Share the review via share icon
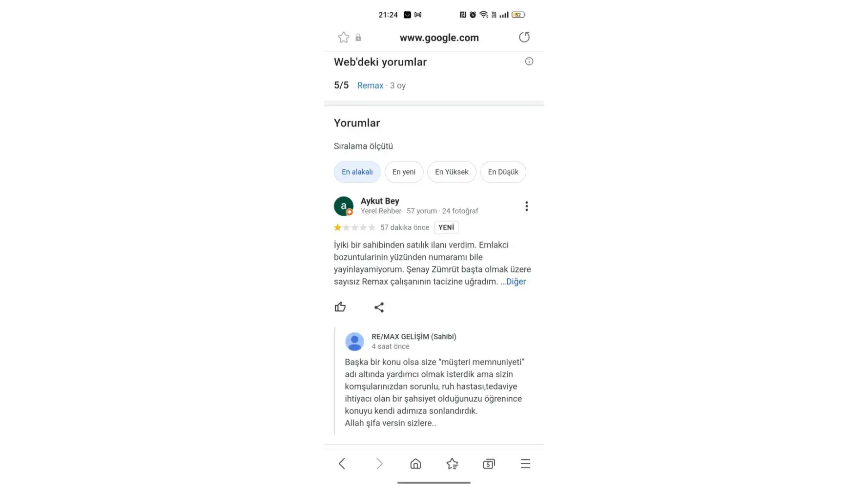Image resolution: width=868 pixels, height=488 pixels. coord(379,307)
